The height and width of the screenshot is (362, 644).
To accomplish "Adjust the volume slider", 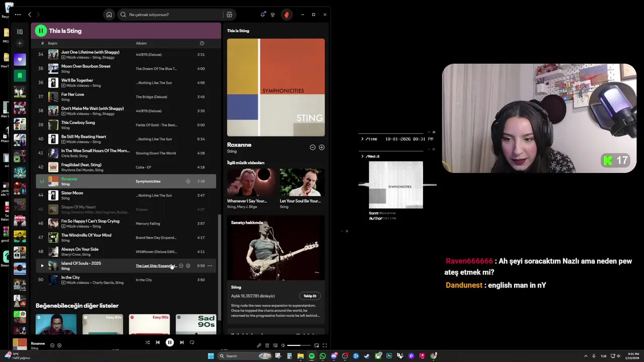I will [x=300, y=345].
